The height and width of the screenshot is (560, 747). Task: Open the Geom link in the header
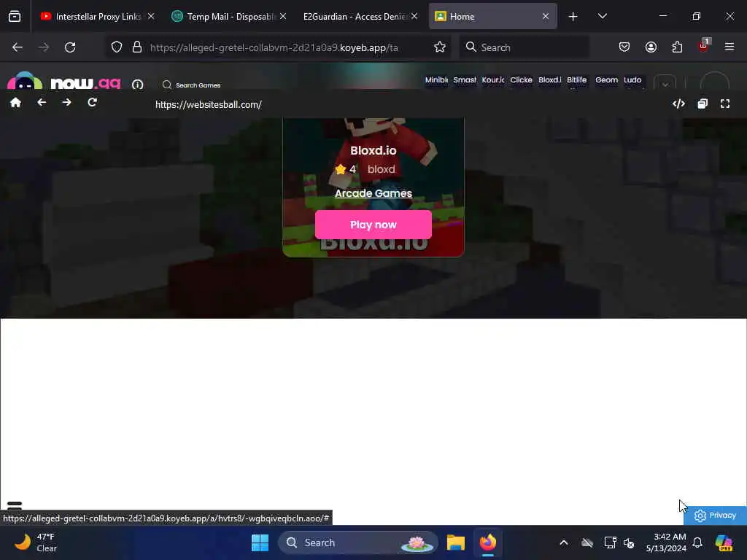click(606, 80)
